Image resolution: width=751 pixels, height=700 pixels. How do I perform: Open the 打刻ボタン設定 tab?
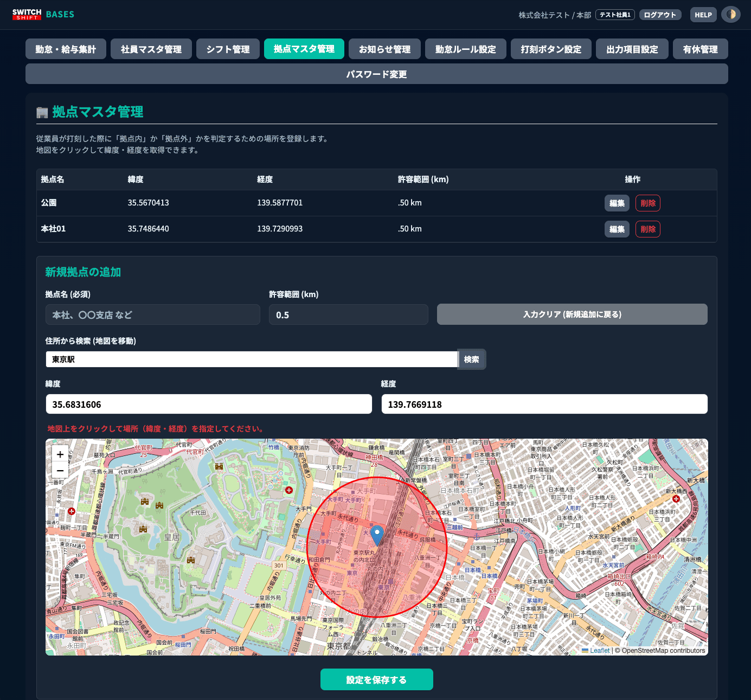[551, 49]
